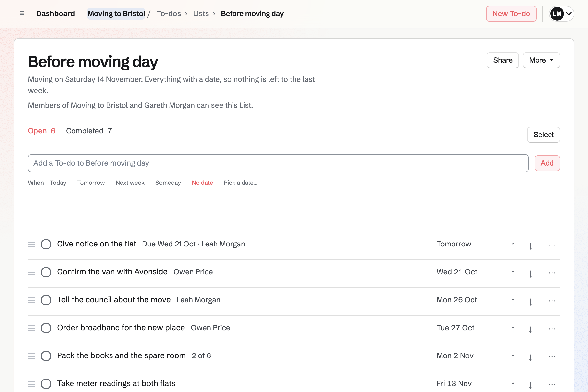Click the 'Wed 21 Oct' date

pyautogui.click(x=457, y=272)
